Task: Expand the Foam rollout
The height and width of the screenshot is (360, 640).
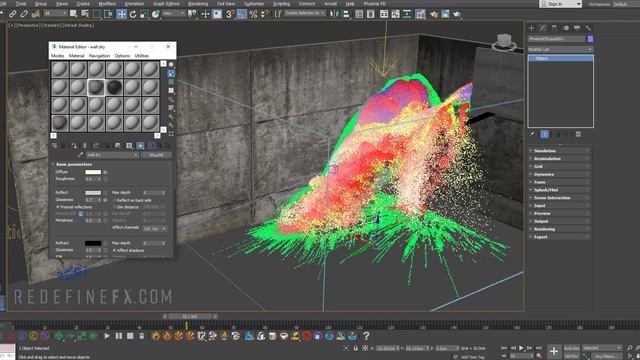Action: point(560,182)
